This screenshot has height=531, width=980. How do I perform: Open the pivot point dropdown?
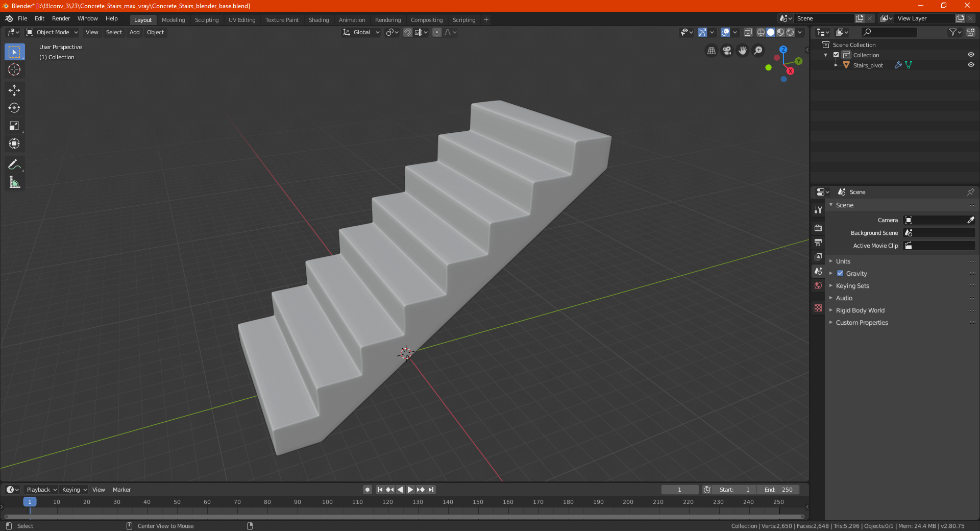[x=392, y=32]
